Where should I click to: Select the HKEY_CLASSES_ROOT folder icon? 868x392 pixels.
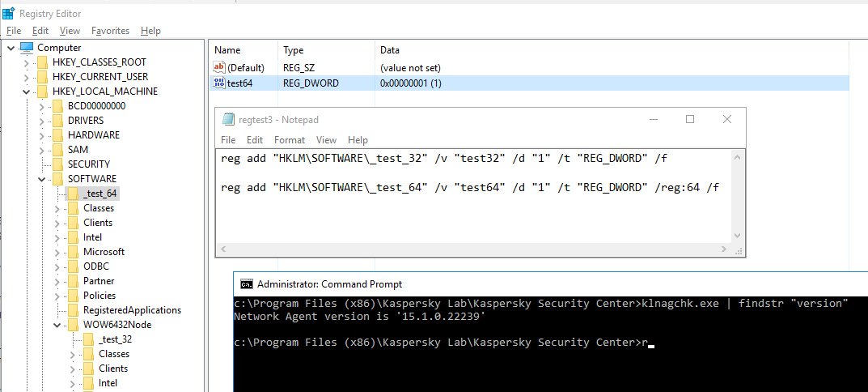[x=43, y=62]
